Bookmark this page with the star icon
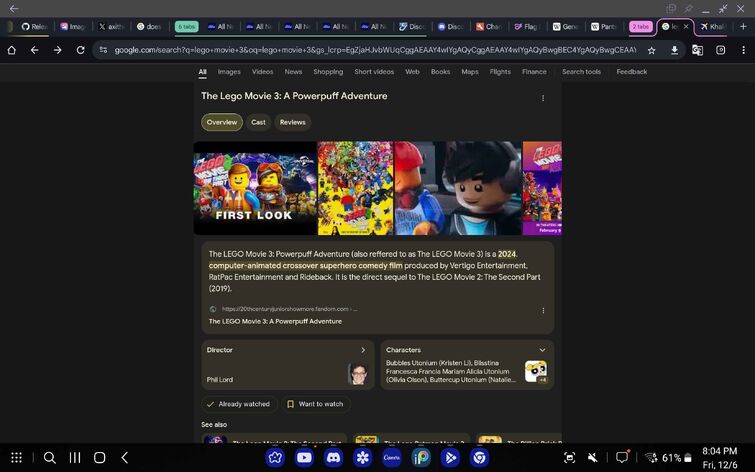The image size is (755, 472). pos(651,50)
